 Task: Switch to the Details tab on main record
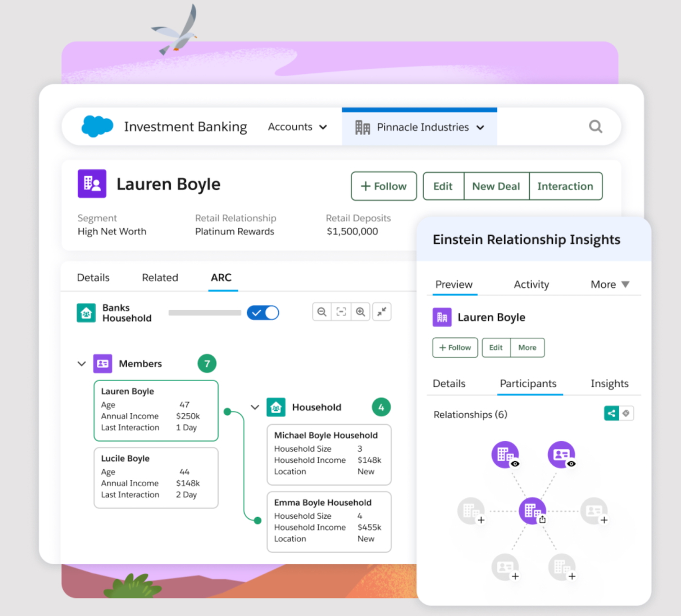93,278
